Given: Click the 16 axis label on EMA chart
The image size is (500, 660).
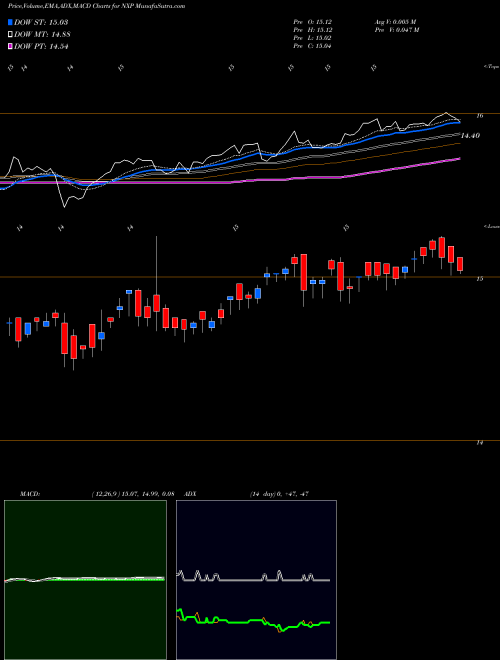Looking at the screenshot, I should tap(480, 116).
